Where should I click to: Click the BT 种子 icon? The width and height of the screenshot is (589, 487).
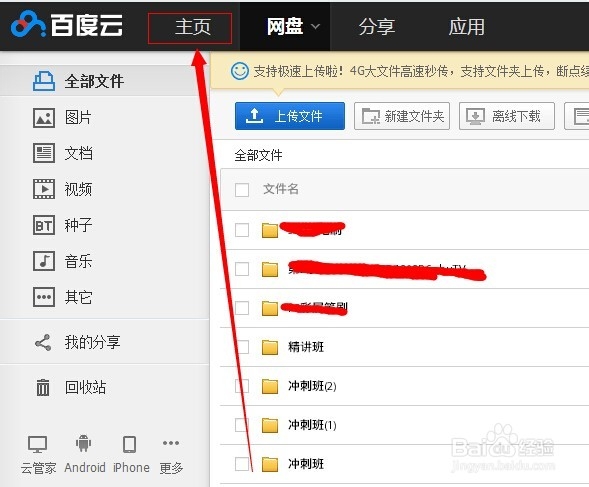(44, 225)
